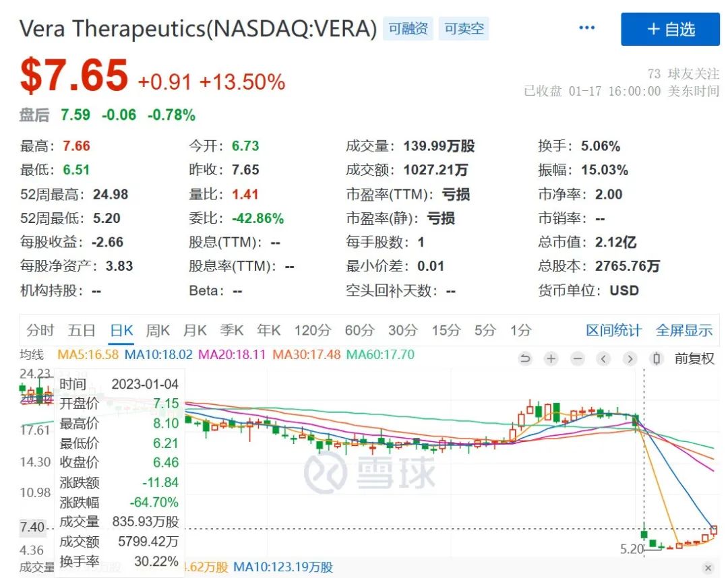728x578 pixels.
Task: Click the 可融资 margin tag
Action: pyautogui.click(x=408, y=29)
